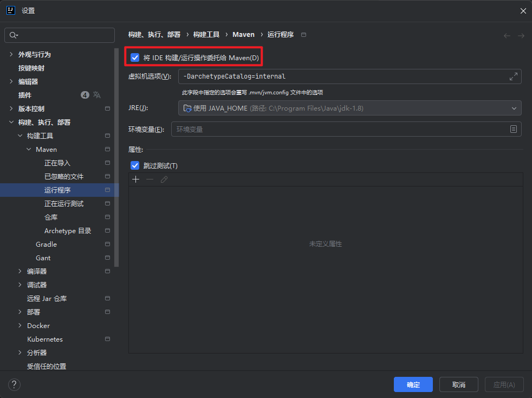Expand the VM options field editor
The image size is (532, 398).
tap(514, 76)
